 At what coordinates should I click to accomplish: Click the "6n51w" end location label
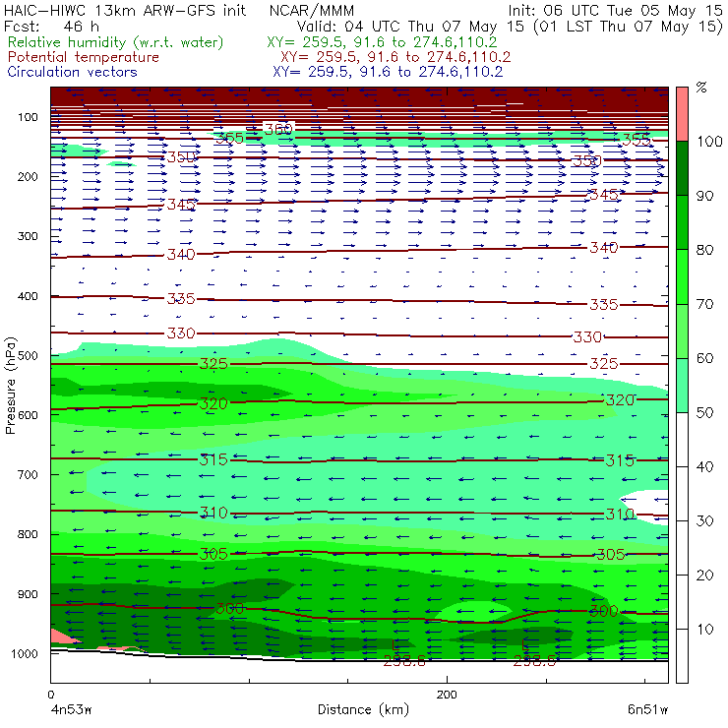[647, 710]
